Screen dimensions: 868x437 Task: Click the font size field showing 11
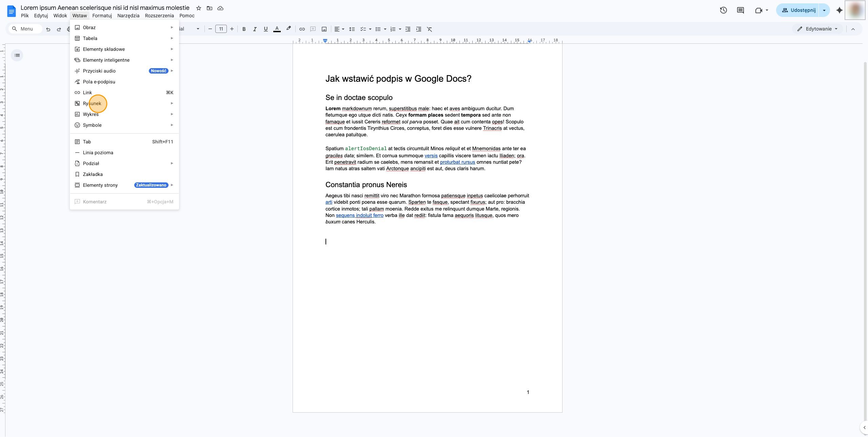[221, 29]
